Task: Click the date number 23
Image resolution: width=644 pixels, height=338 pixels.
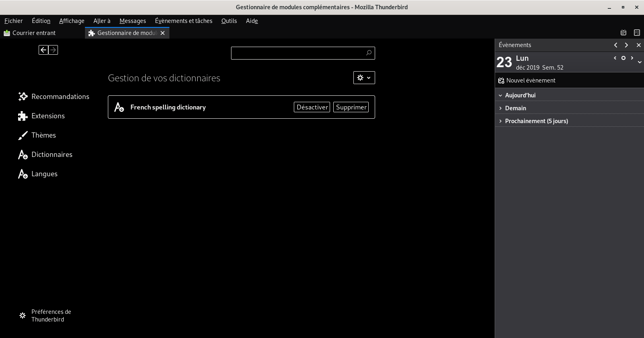Action: [504, 62]
